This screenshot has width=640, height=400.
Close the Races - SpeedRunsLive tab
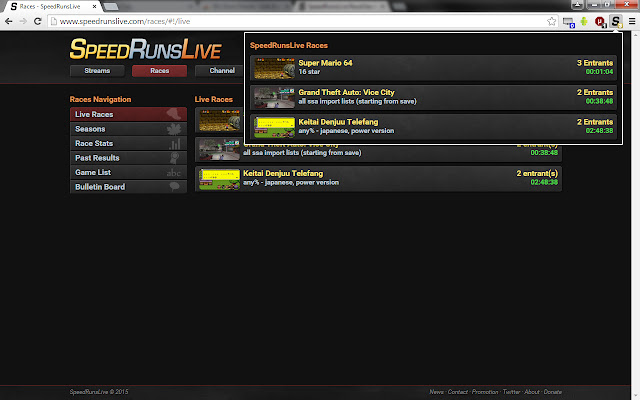pos(94,6)
